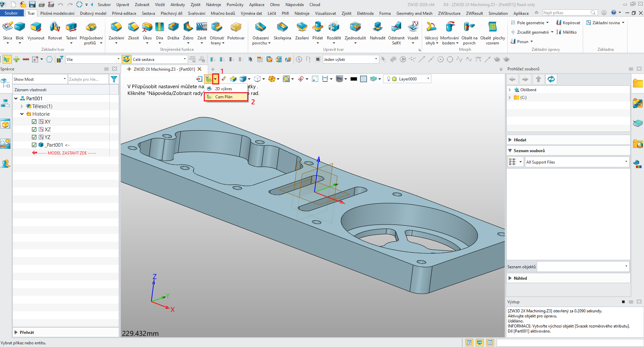
Task: Select the Skica sketch tool
Action: pyautogui.click(x=7, y=31)
